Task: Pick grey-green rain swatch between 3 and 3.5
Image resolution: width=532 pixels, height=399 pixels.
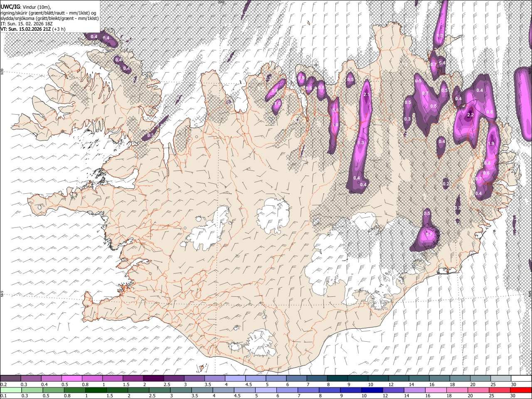Action: click(181, 390)
